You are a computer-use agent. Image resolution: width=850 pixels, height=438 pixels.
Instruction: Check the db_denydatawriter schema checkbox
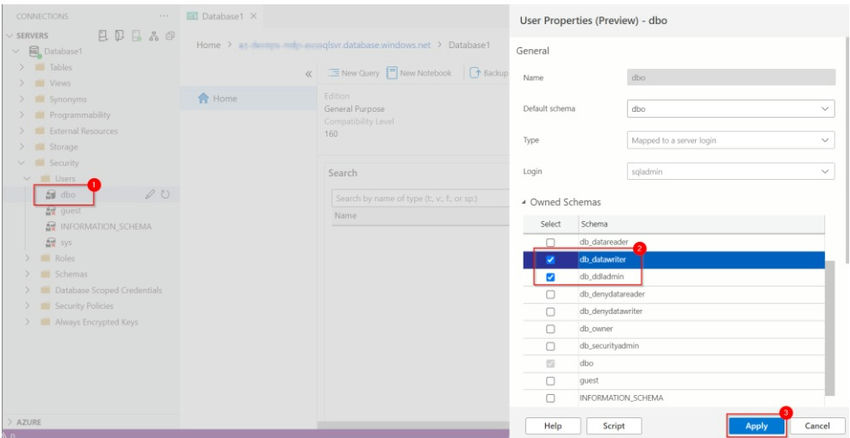pos(550,312)
